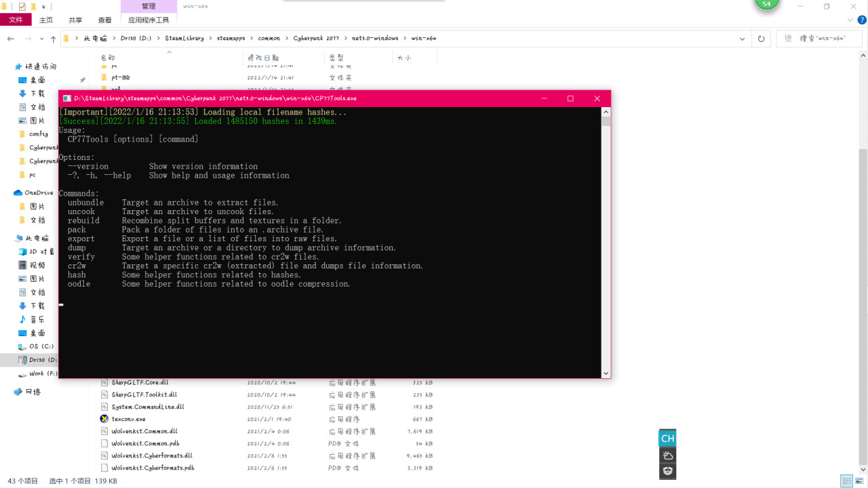Open 网络 in the navigation pane
The width and height of the screenshot is (868, 488).
[x=33, y=392]
